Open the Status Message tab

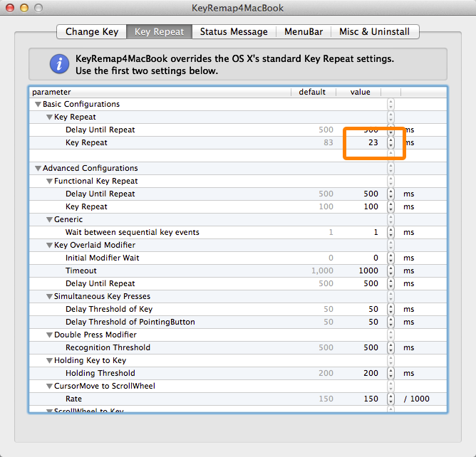coord(234,31)
